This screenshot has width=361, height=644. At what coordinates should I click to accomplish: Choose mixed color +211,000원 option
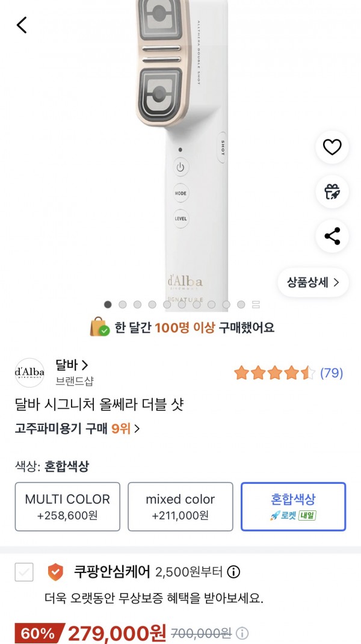[x=180, y=507]
